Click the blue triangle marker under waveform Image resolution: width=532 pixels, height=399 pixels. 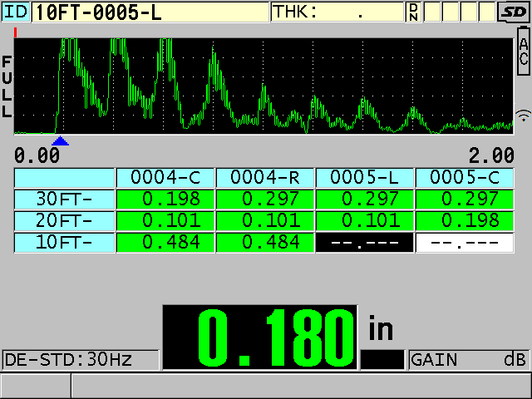point(60,141)
